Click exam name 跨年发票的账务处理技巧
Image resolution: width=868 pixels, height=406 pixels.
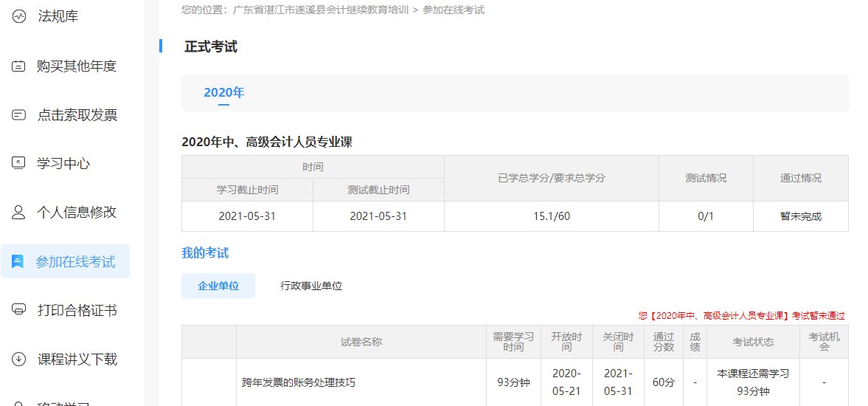299,382
